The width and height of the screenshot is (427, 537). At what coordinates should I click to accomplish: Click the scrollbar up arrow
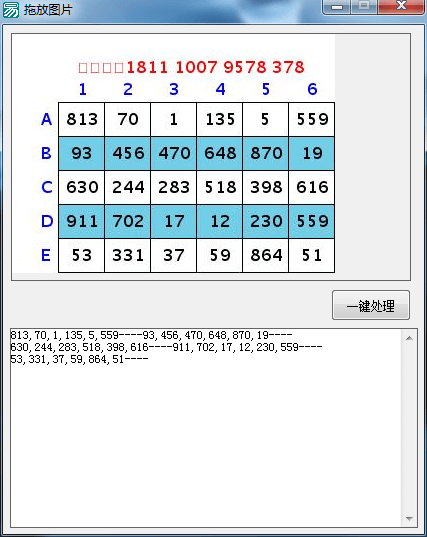(409, 338)
